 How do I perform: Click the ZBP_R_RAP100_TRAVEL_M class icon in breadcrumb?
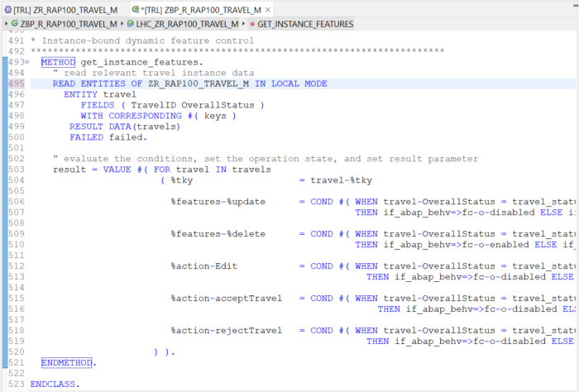coord(14,24)
